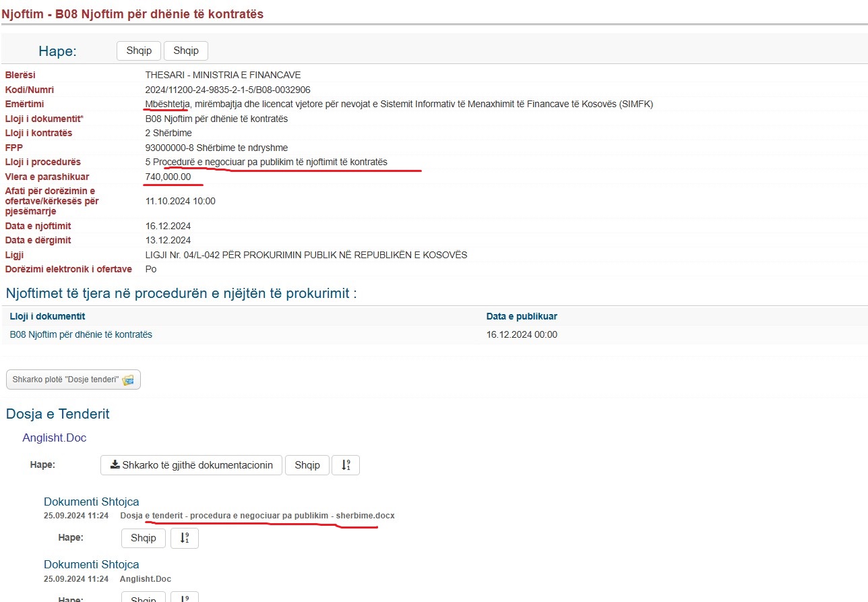The image size is (868, 602).
Task: Open B08 Njoftim për dhënie të kontratës link
Action: coord(81,334)
